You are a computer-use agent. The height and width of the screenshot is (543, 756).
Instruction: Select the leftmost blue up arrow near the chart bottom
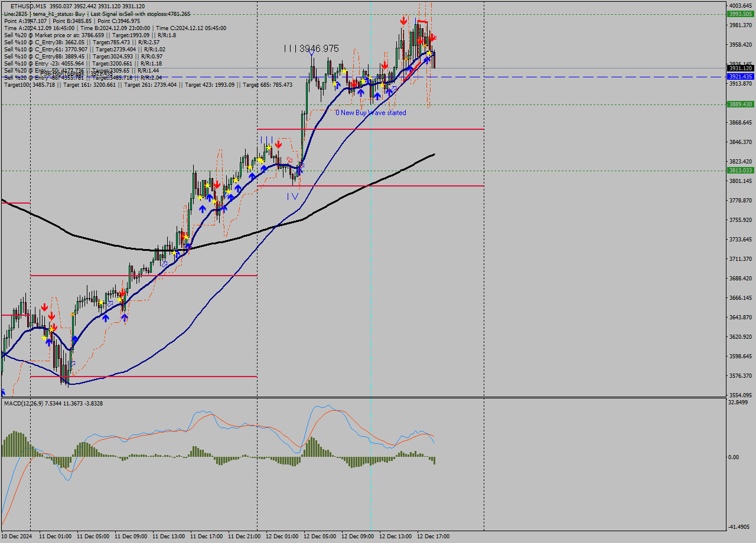point(3,392)
